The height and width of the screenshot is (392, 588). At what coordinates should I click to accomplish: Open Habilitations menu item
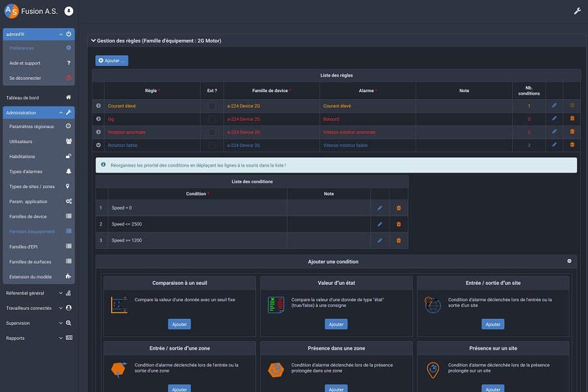(39, 156)
